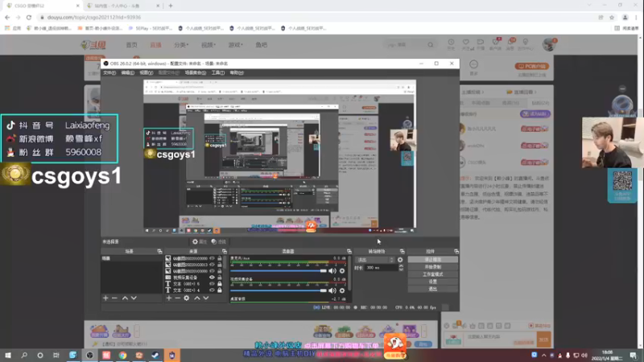Open the OBS Scene Collection menu
The image size is (644, 362).
click(x=195, y=72)
